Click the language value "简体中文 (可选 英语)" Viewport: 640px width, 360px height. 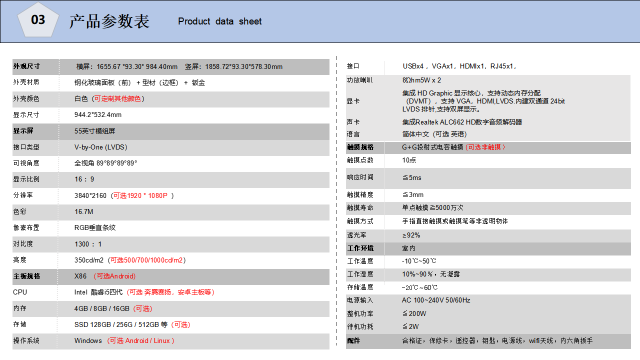coord(434,134)
